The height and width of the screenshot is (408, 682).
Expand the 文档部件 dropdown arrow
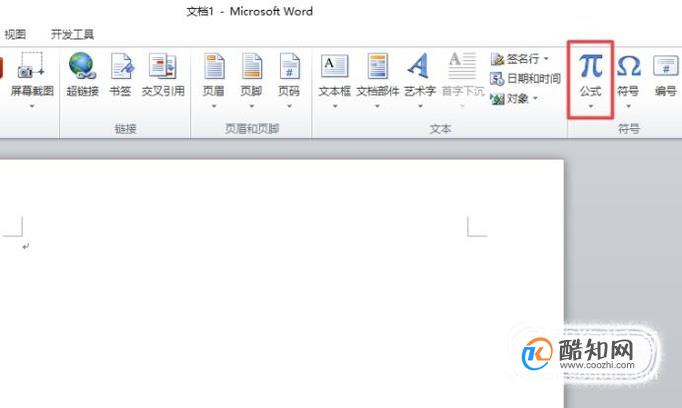(x=378, y=106)
